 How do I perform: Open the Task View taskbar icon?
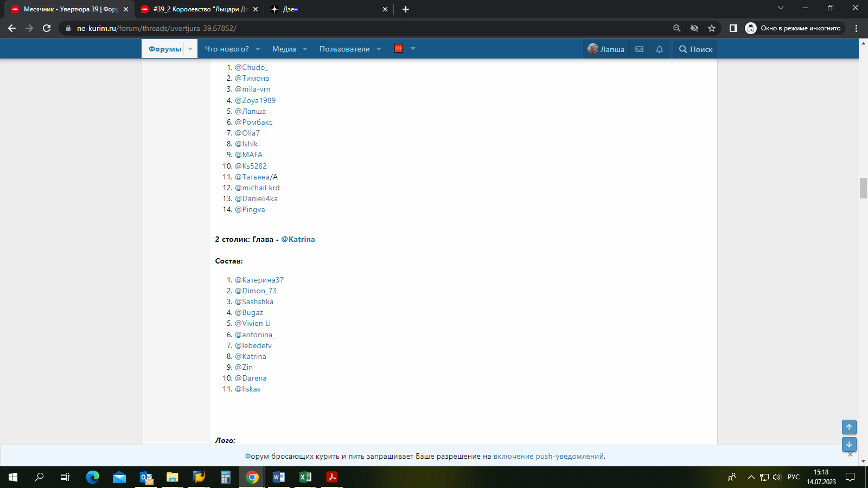coord(65,477)
